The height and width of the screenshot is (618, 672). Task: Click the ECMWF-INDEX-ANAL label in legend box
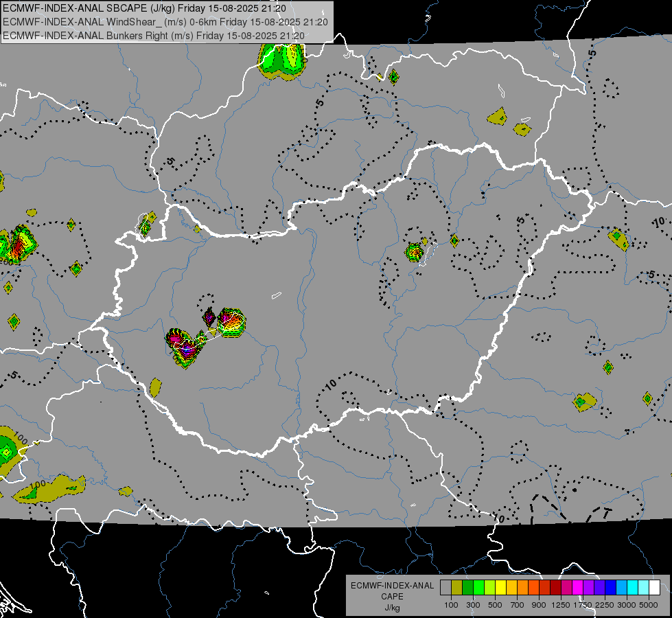(x=392, y=586)
